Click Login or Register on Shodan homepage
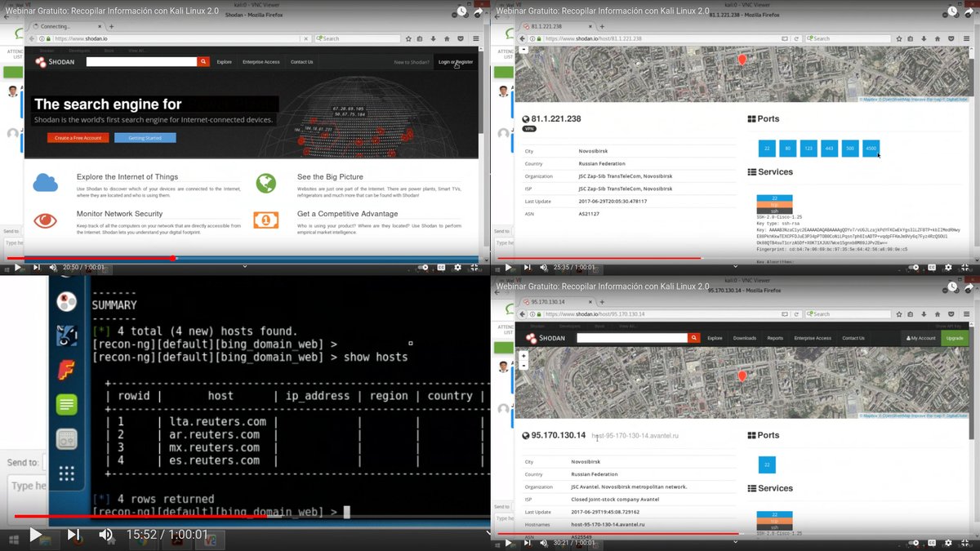This screenshot has width=980, height=551. pos(455,62)
